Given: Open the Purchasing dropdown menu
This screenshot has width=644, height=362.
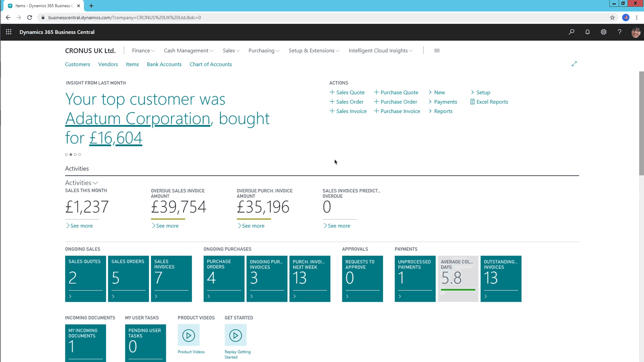Looking at the screenshot, I should point(264,51).
